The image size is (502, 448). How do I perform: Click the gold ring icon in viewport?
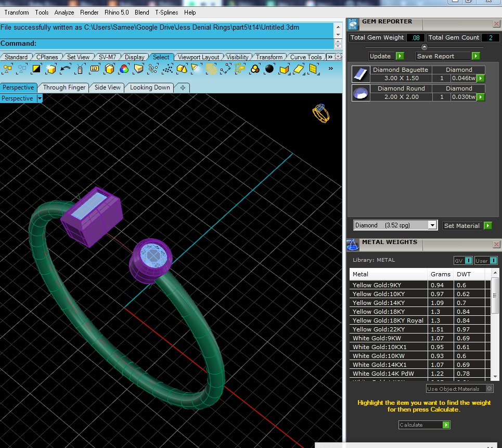[x=321, y=113]
